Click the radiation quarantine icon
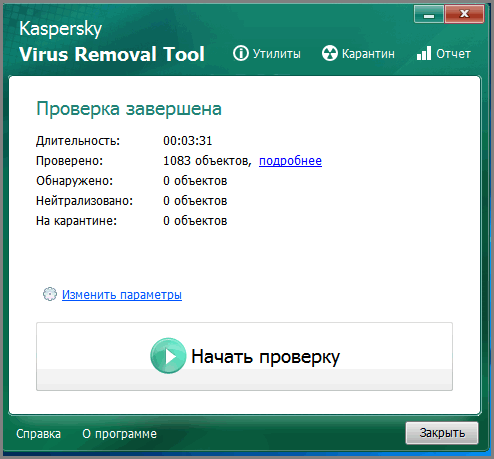The width and height of the screenshot is (494, 459). point(330,53)
